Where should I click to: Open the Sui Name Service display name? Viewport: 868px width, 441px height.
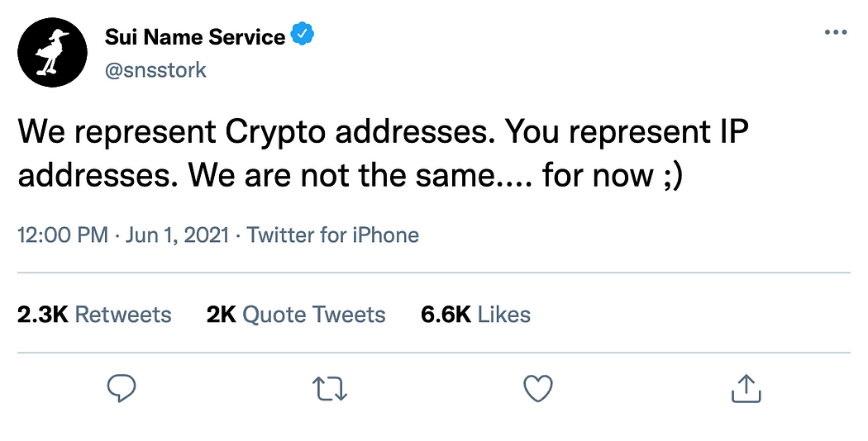[x=195, y=37]
